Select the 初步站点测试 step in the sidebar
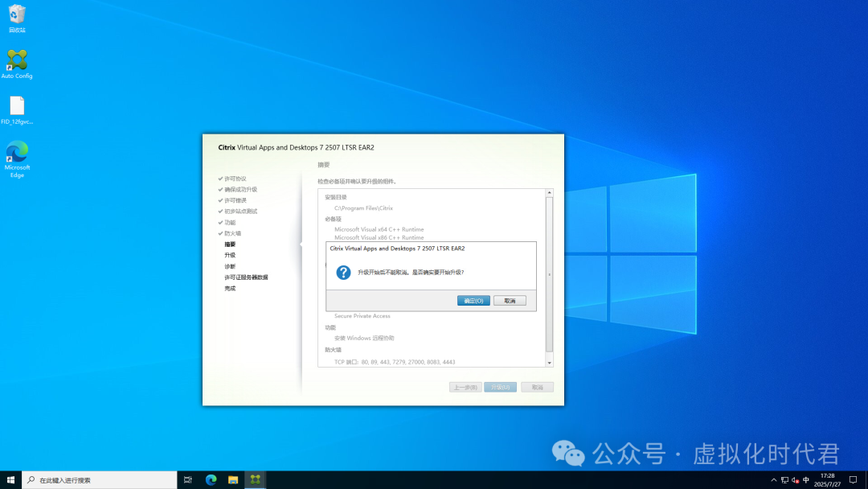This screenshot has width=868, height=489. point(241,212)
